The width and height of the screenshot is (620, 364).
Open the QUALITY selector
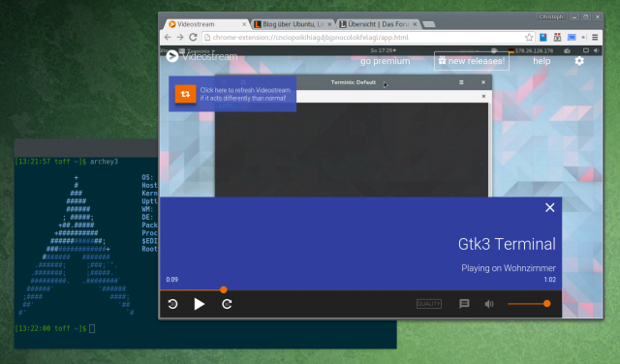[x=429, y=304]
